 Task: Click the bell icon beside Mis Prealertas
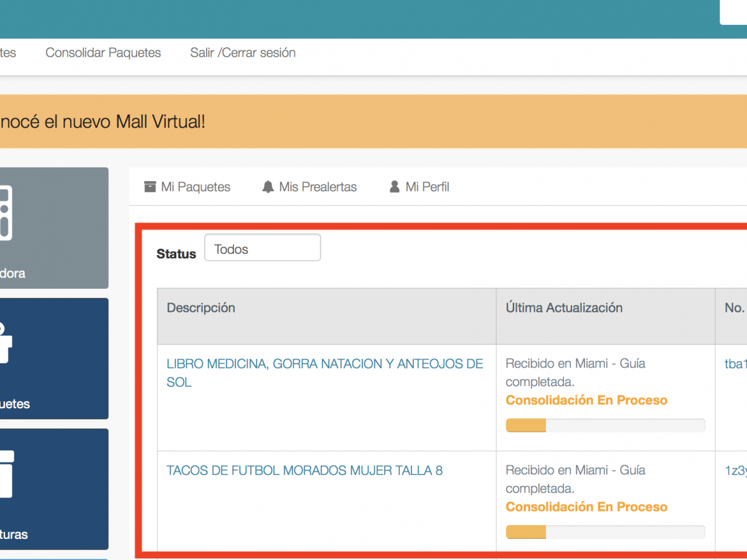pyautogui.click(x=268, y=187)
